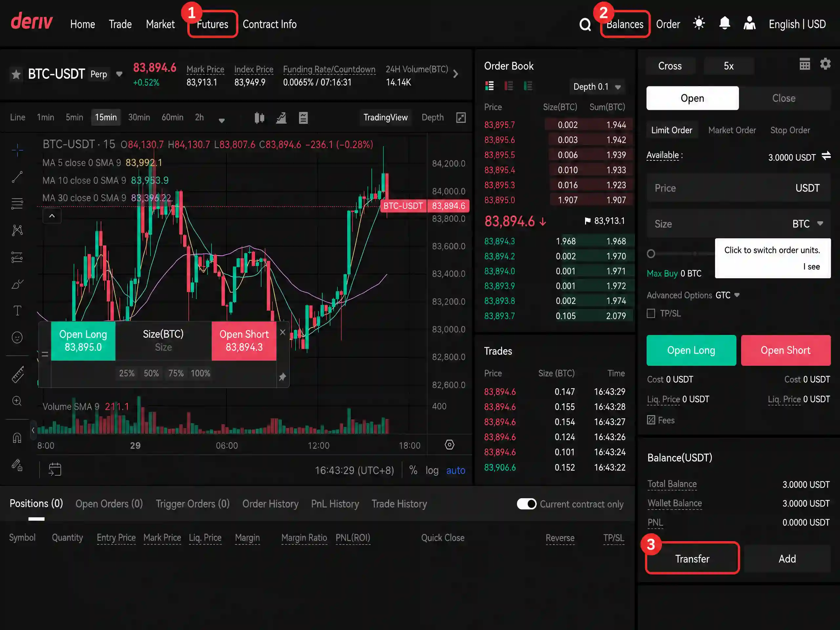This screenshot has height=630, width=840.
Task: Click the Add balance button
Action: click(x=787, y=558)
